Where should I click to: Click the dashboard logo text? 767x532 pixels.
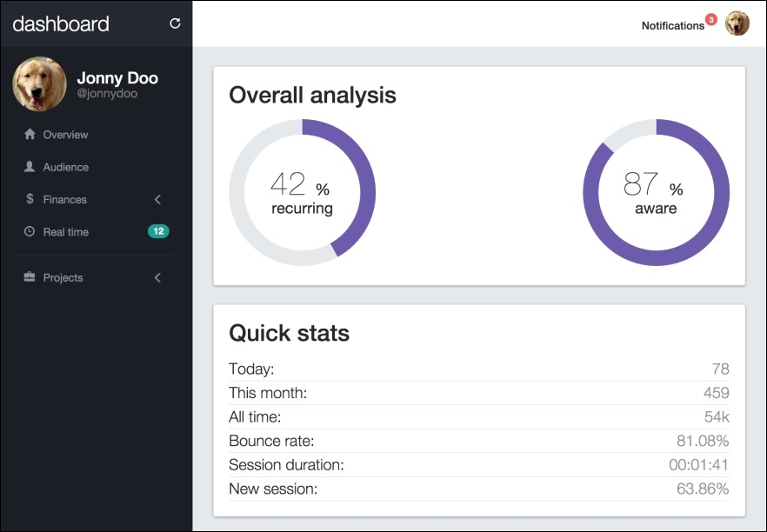[x=59, y=23]
